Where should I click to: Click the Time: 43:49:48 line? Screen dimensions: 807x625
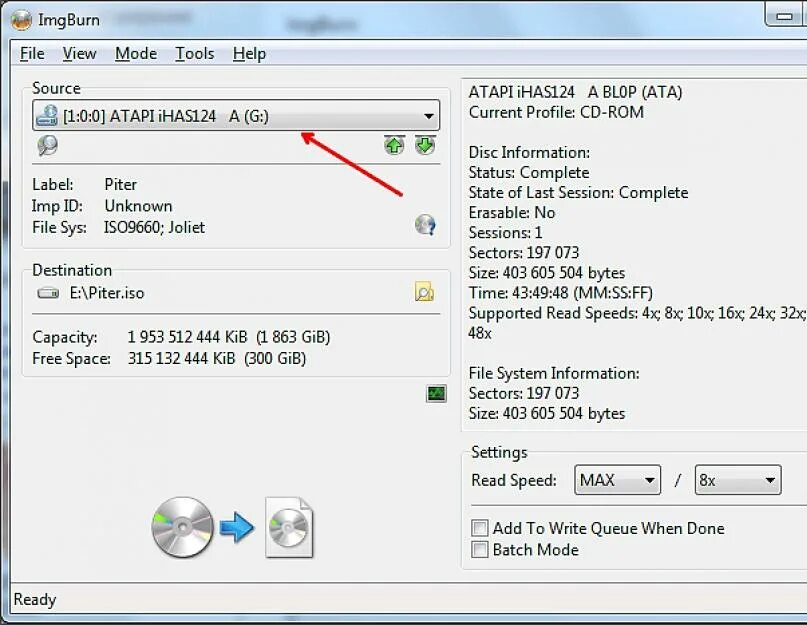coord(560,293)
